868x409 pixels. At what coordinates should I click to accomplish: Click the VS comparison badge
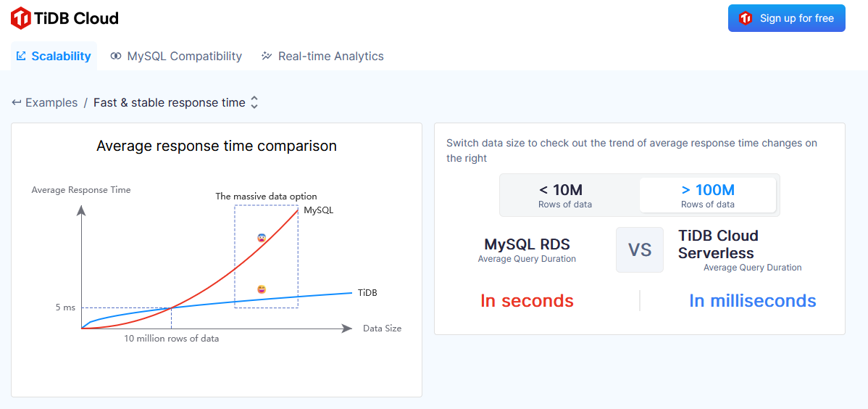(x=640, y=250)
